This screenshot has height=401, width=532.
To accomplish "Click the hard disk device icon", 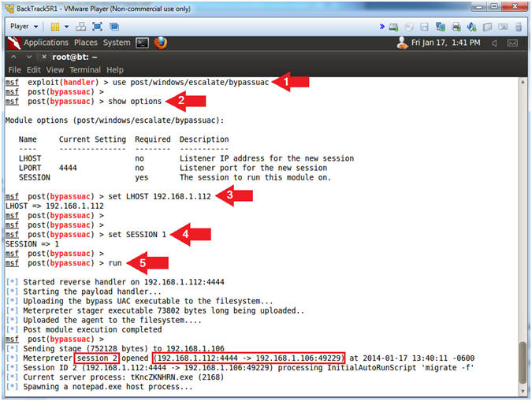I will (x=393, y=27).
